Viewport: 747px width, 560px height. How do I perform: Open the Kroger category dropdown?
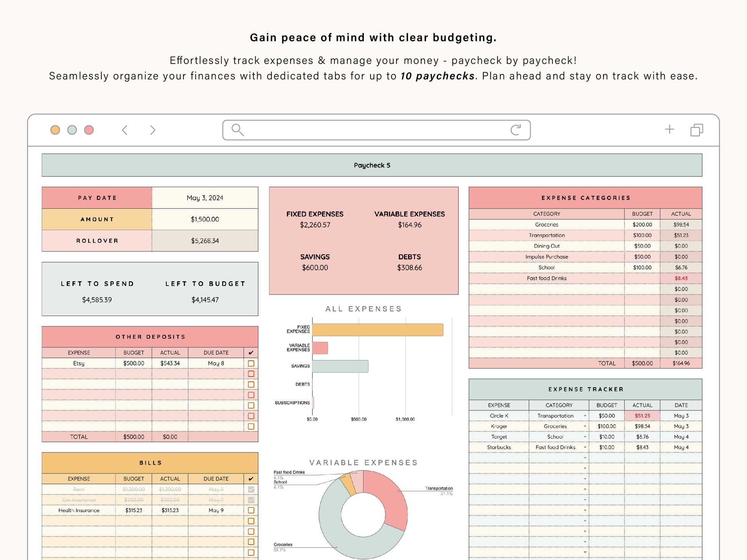[x=585, y=427]
